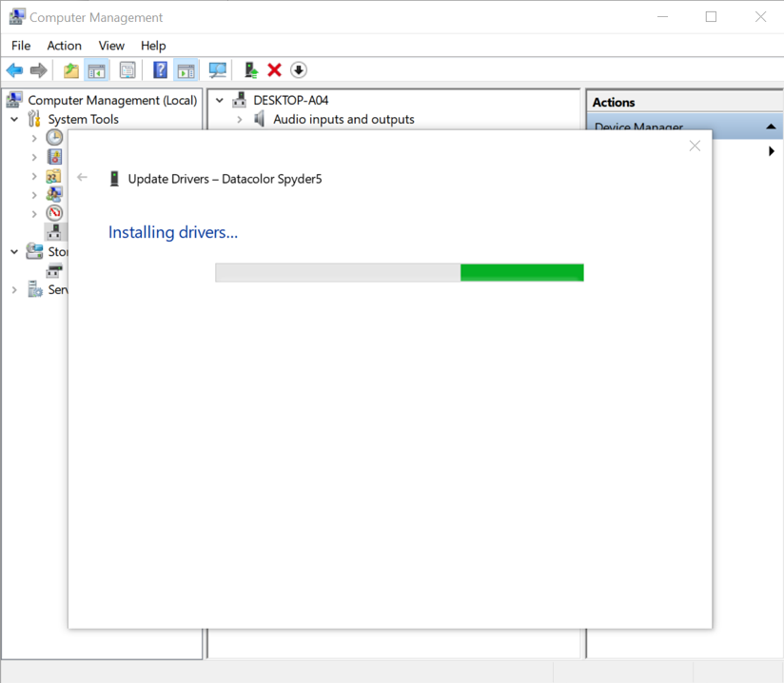Select Local Users and Groups icon
The height and width of the screenshot is (683, 784).
(54, 194)
